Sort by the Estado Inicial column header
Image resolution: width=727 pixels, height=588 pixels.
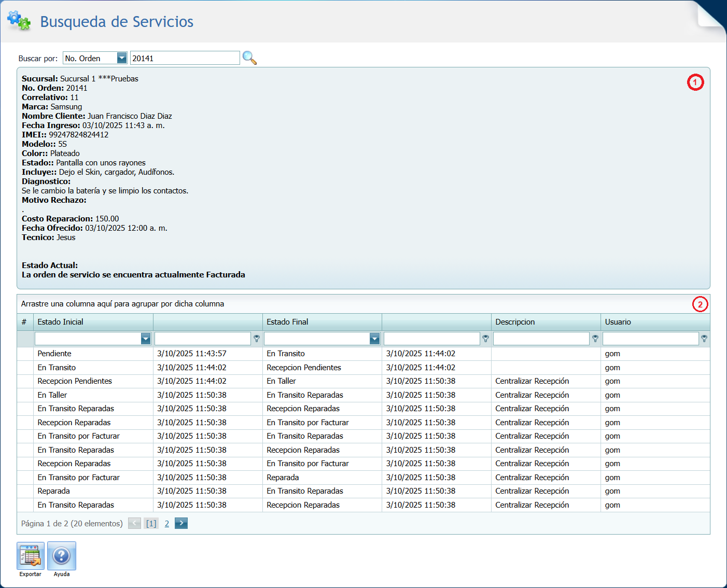click(x=93, y=322)
